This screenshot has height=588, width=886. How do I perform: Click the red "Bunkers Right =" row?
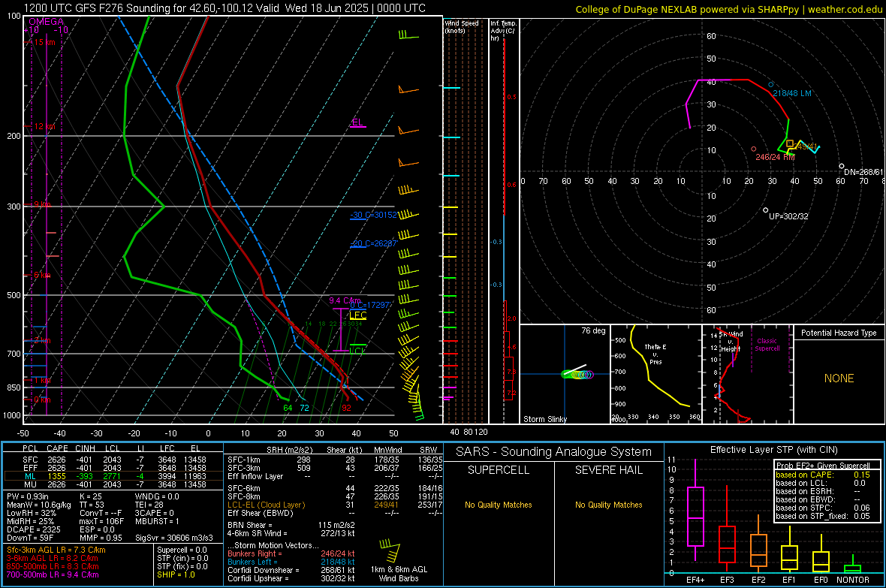point(291,553)
